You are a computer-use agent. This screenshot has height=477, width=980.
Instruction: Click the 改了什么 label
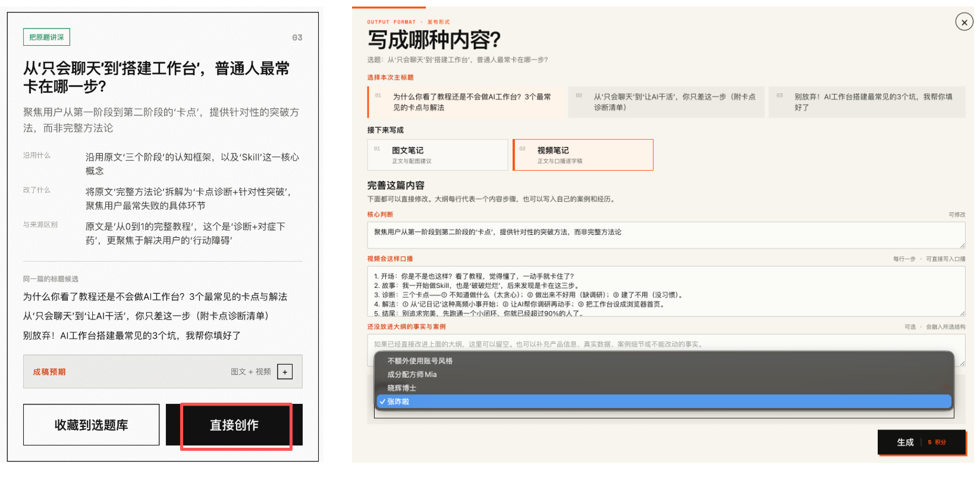[x=37, y=190]
